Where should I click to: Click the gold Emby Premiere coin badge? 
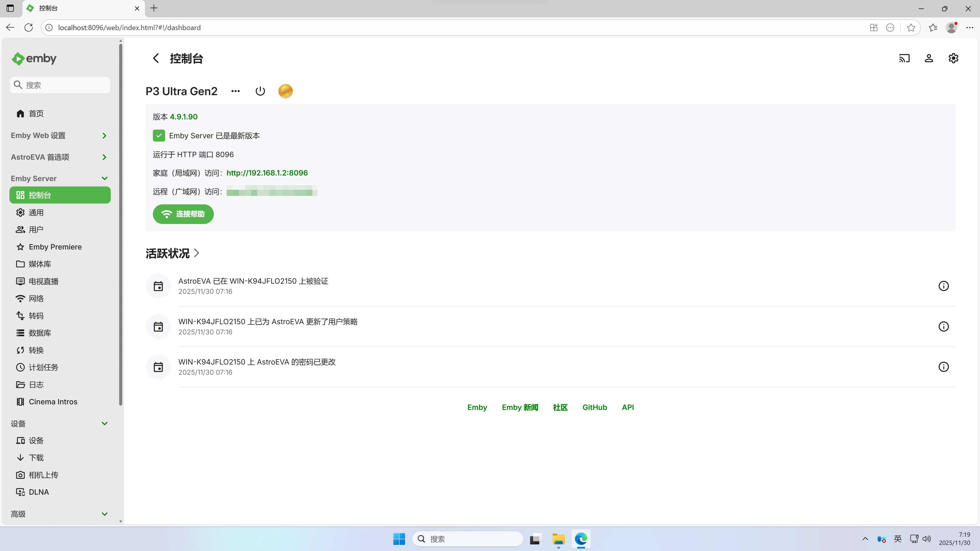tap(285, 91)
